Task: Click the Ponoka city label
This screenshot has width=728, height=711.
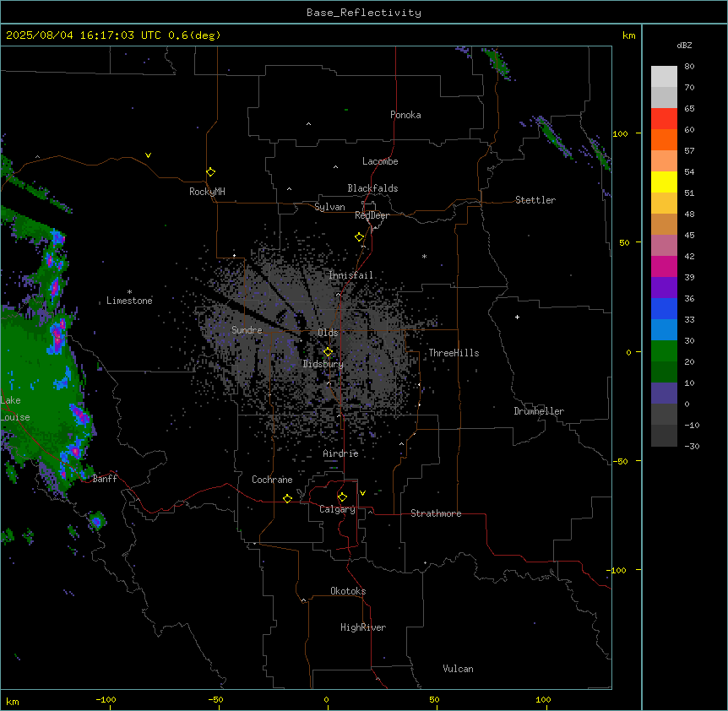Action: point(405,115)
